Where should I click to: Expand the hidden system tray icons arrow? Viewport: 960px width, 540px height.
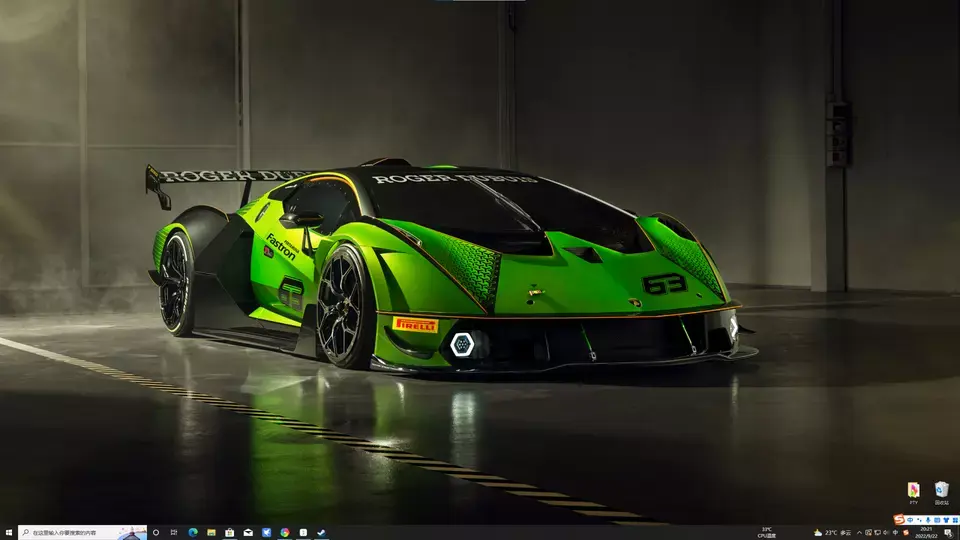(860, 533)
